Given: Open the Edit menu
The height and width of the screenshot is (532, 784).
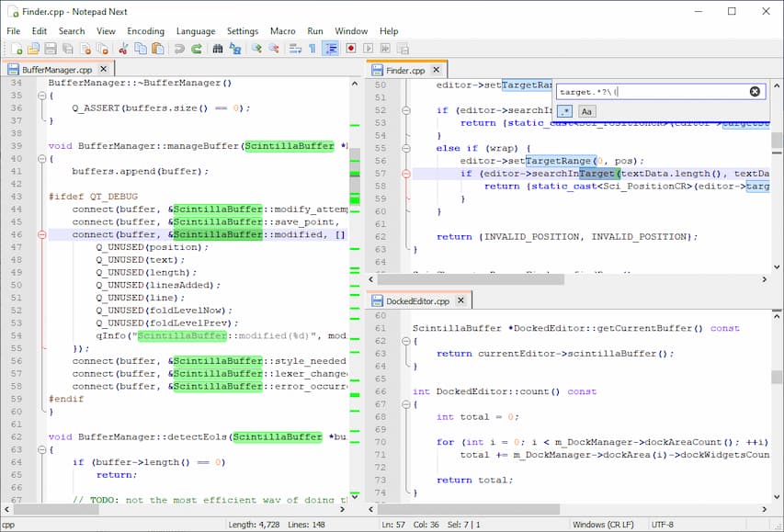Looking at the screenshot, I should tap(40, 31).
